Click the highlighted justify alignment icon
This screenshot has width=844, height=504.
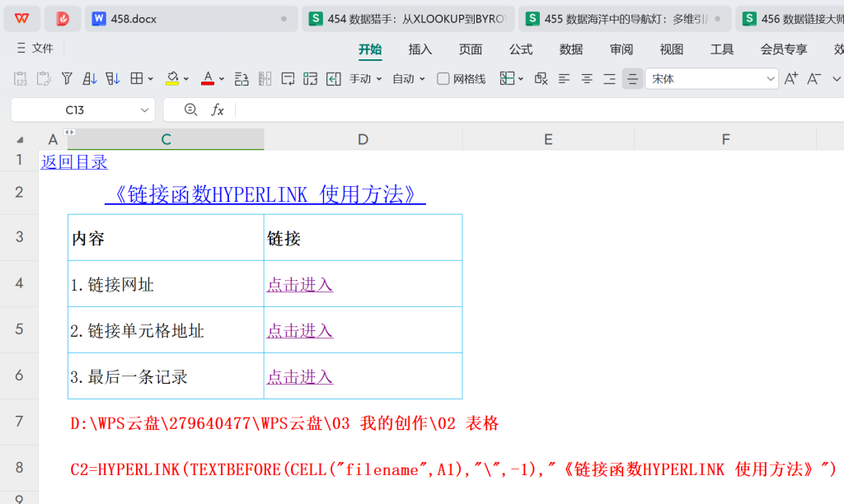(632, 79)
